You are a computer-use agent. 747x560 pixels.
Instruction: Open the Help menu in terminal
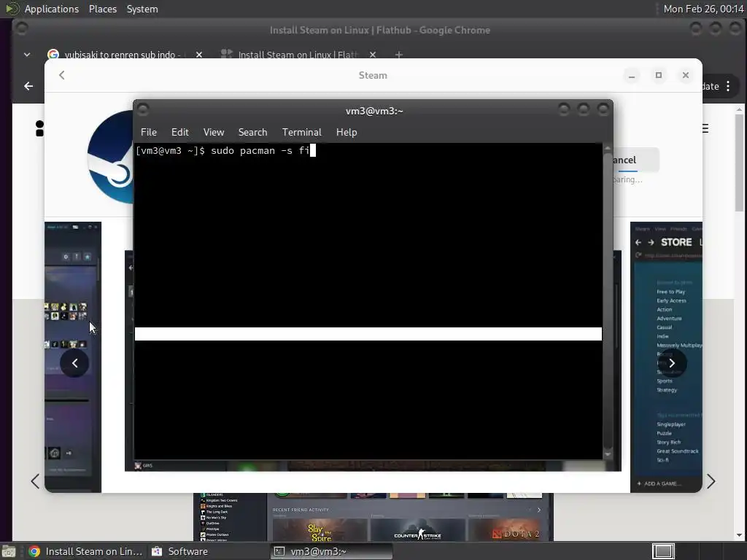[x=347, y=133]
